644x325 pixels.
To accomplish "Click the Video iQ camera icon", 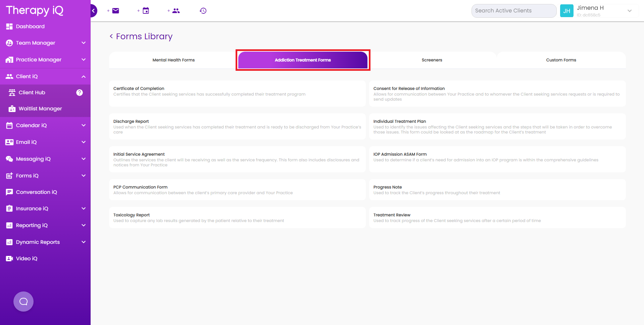I will (9, 259).
